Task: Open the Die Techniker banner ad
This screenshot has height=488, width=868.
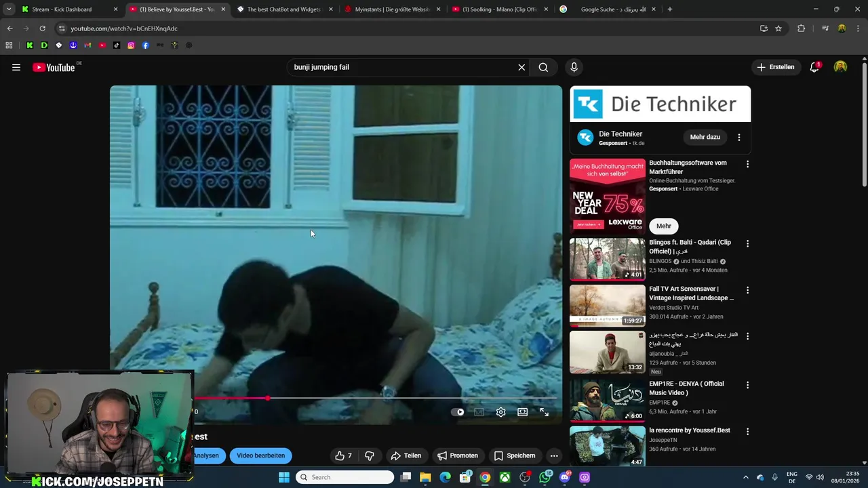Action: pyautogui.click(x=660, y=104)
